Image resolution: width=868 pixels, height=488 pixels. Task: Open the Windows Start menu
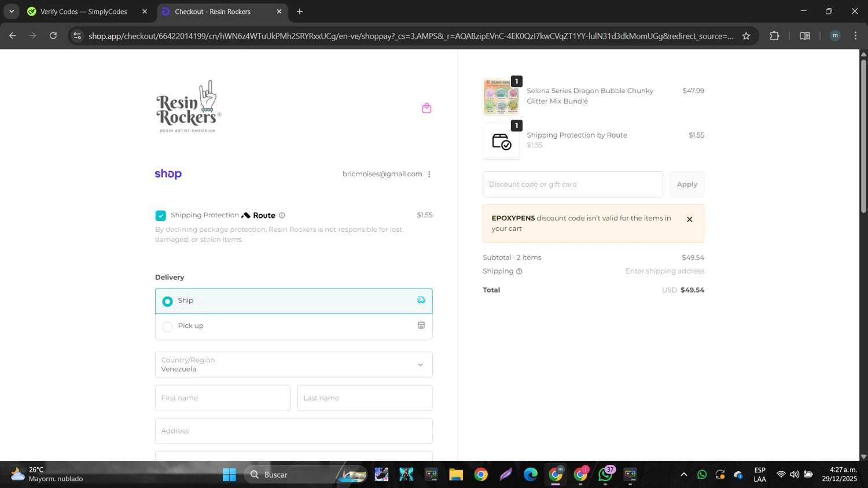point(229,475)
